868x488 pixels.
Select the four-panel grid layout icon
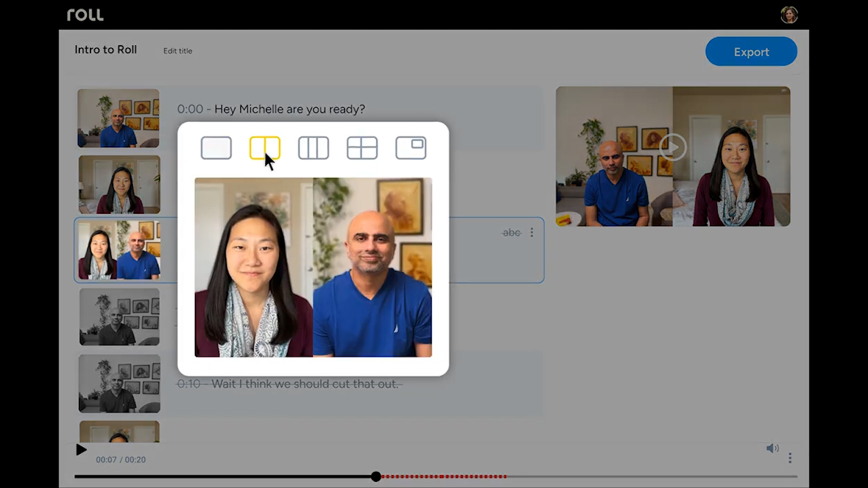point(362,148)
